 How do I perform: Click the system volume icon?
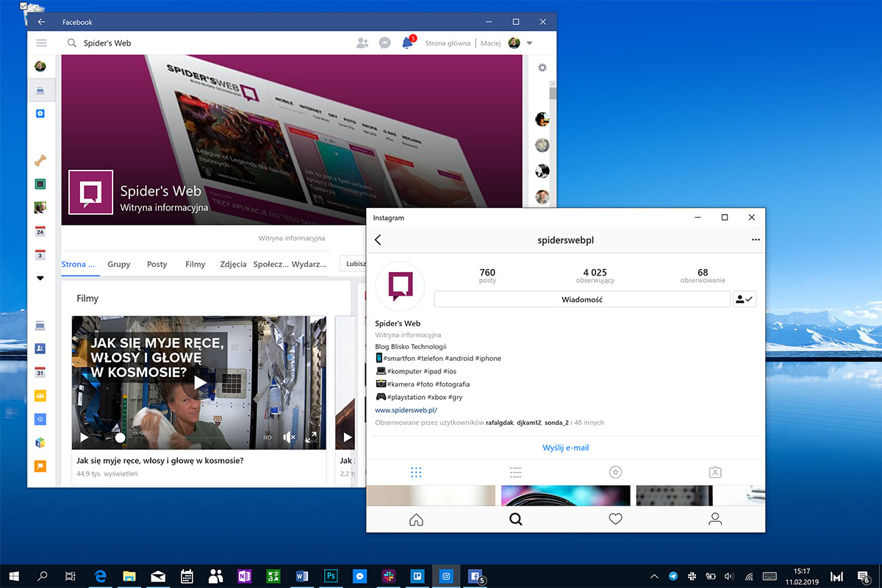(728, 577)
